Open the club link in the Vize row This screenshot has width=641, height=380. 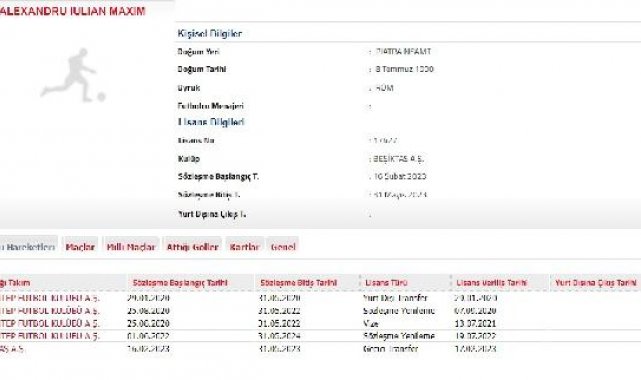49,323
